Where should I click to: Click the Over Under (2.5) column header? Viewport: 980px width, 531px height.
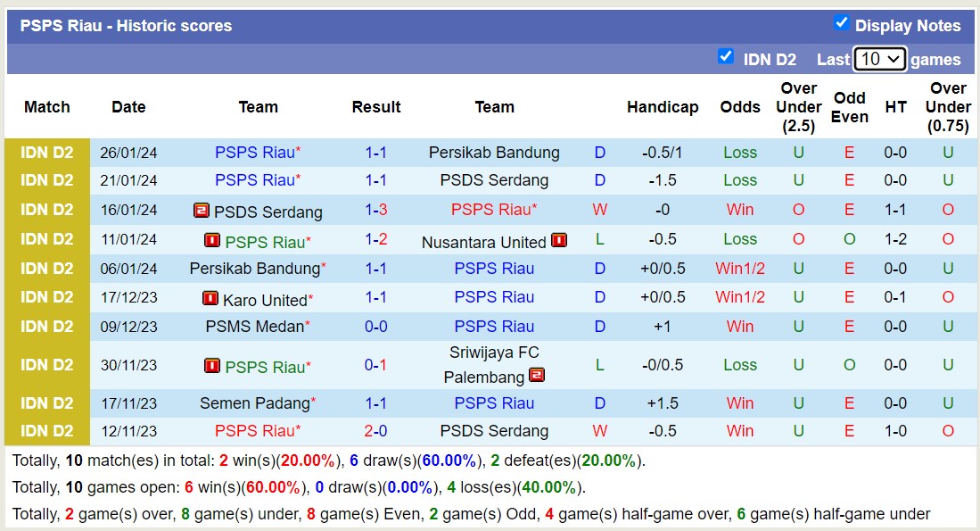click(x=798, y=107)
